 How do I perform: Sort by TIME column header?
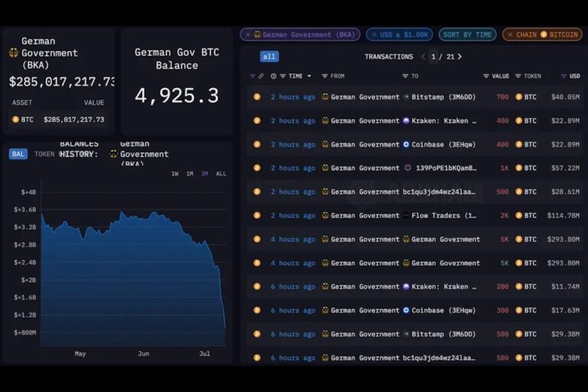[296, 76]
